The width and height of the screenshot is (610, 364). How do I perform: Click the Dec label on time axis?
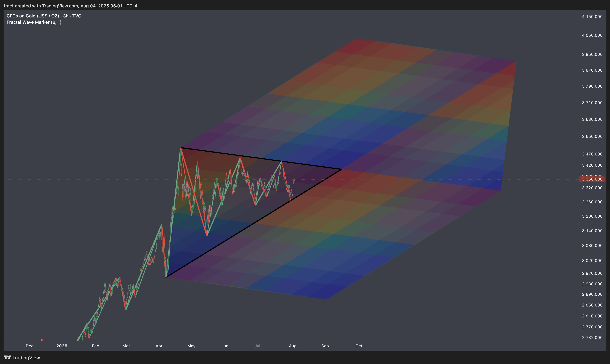30,346
